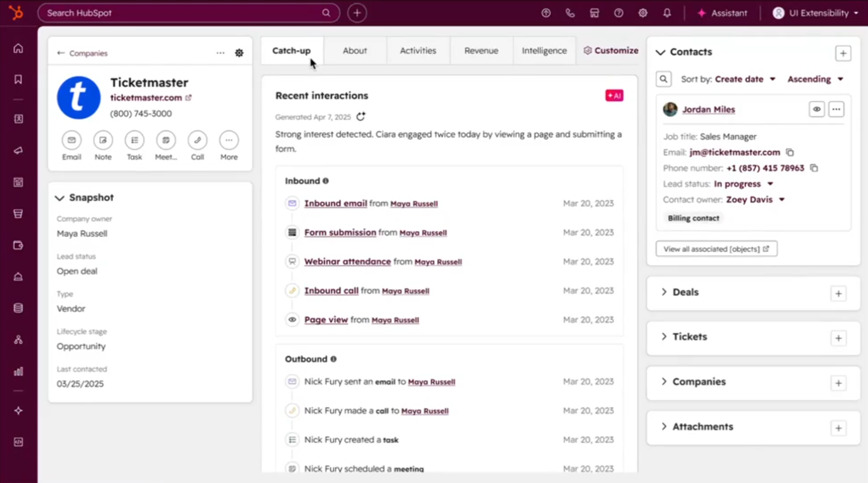Switch to the Revenue tab
Image resolution: width=868 pixels, height=483 pixels.
tap(481, 50)
